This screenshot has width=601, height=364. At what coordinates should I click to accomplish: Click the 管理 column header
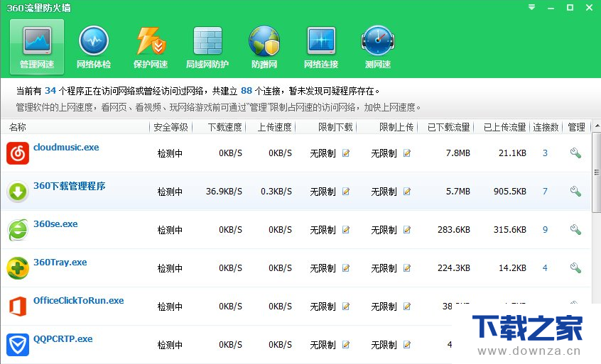pyautogui.click(x=576, y=127)
